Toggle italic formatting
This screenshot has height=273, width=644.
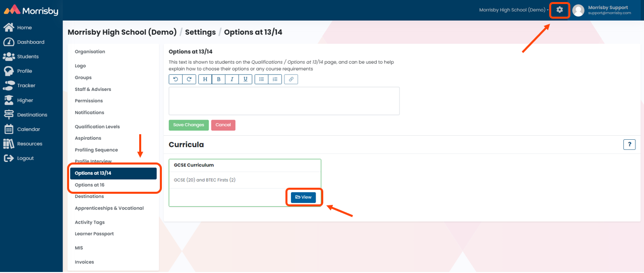232,79
